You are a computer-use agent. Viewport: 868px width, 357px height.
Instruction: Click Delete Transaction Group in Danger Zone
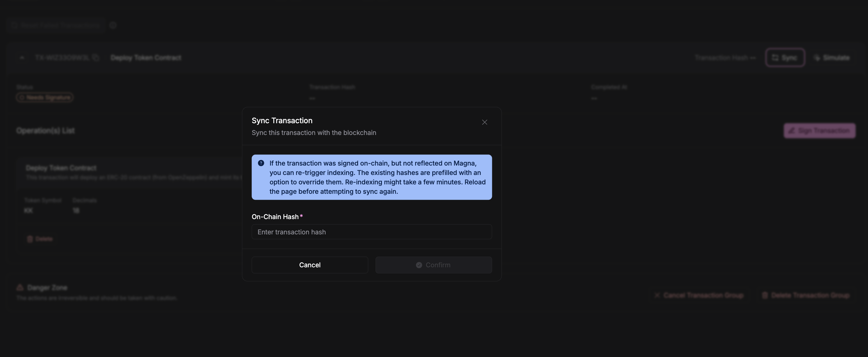pyautogui.click(x=806, y=295)
